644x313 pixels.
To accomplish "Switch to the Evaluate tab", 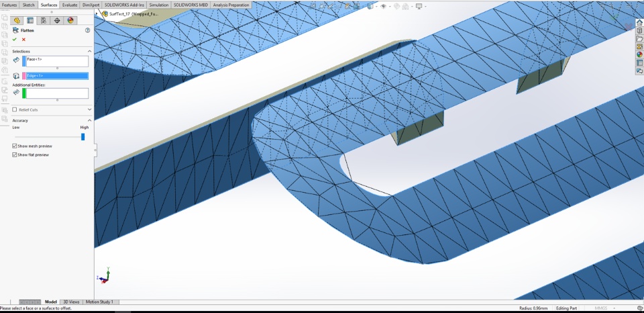I will pyautogui.click(x=70, y=5).
